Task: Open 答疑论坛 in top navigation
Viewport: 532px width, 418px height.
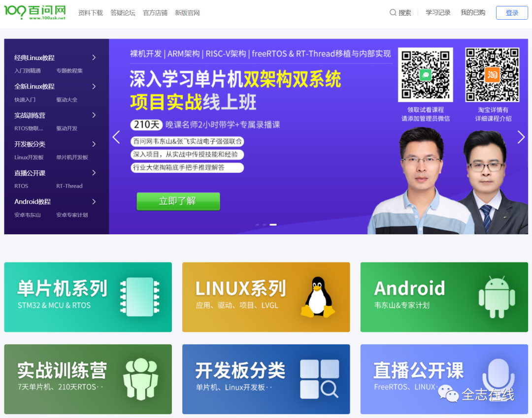Action: click(x=123, y=13)
